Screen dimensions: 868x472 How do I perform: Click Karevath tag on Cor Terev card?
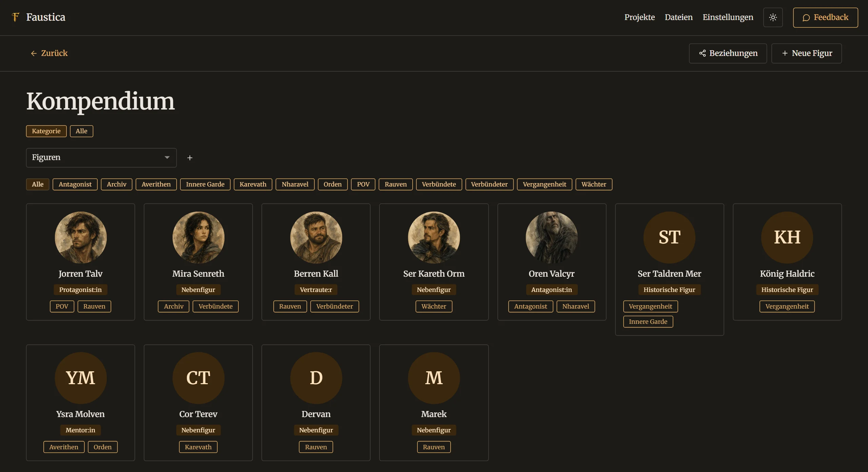click(x=198, y=447)
